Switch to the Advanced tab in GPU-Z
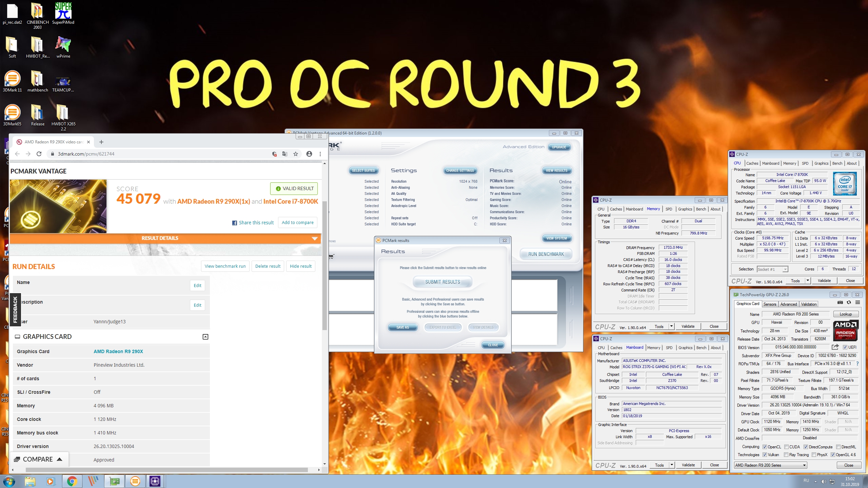868x488 pixels. pyautogui.click(x=788, y=304)
